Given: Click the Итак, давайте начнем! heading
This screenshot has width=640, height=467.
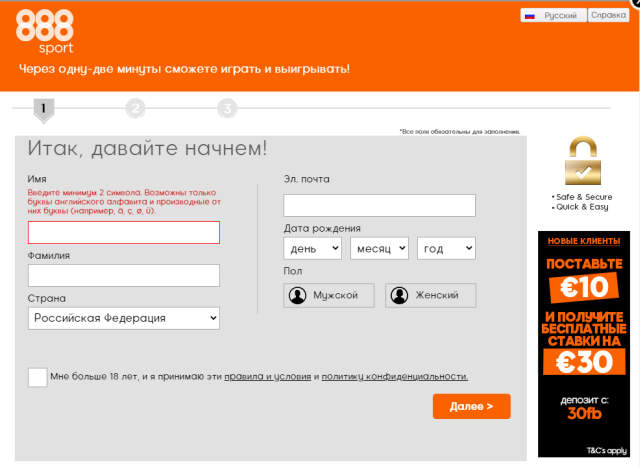Looking at the screenshot, I should tap(147, 148).
